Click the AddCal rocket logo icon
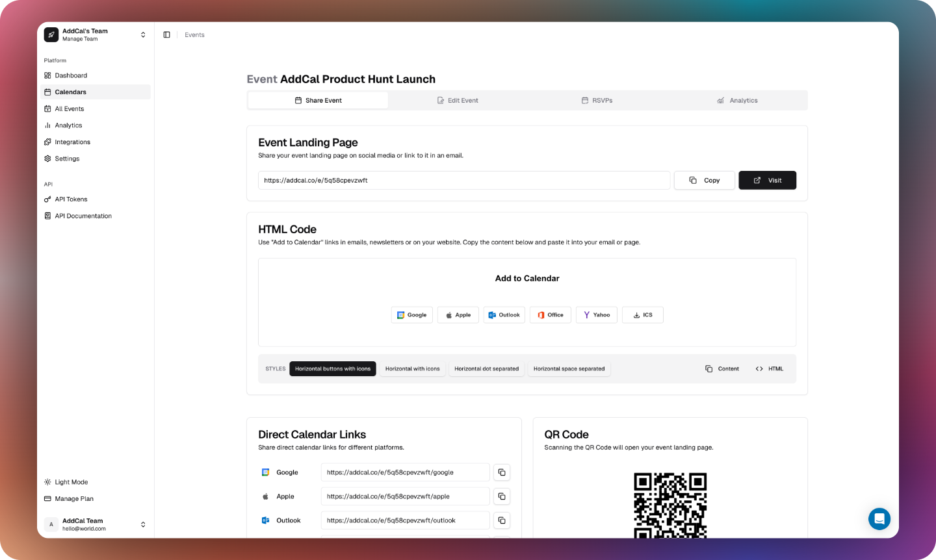This screenshot has width=936, height=560. pyautogui.click(x=51, y=35)
